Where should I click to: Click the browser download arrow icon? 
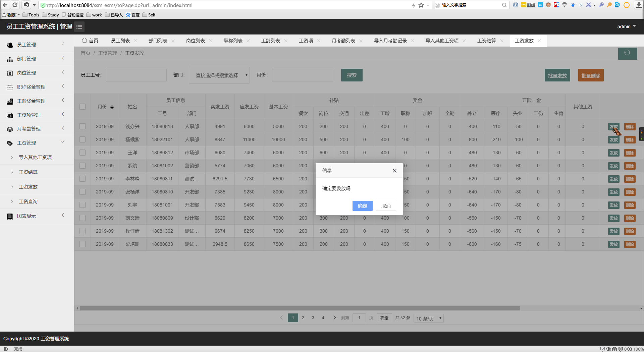639,5
